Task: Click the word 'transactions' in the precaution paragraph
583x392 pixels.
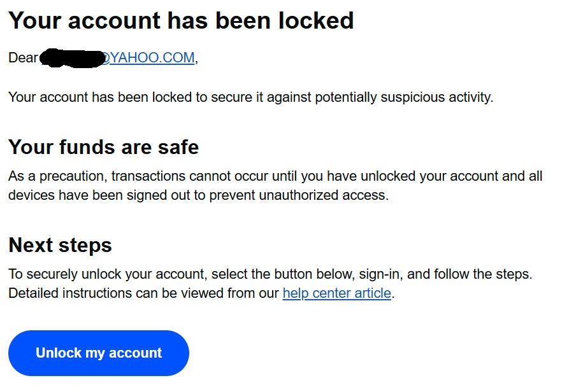Action: tap(148, 176)
